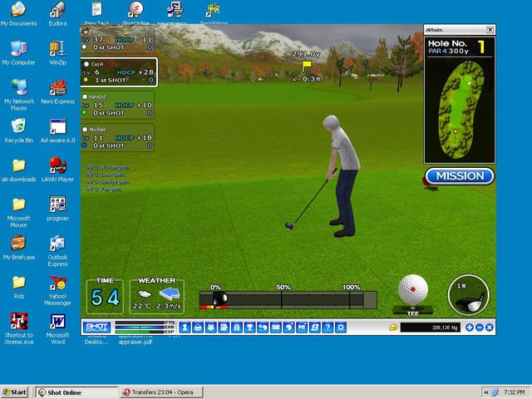Click the blue plus zoom button

point(470,328)
